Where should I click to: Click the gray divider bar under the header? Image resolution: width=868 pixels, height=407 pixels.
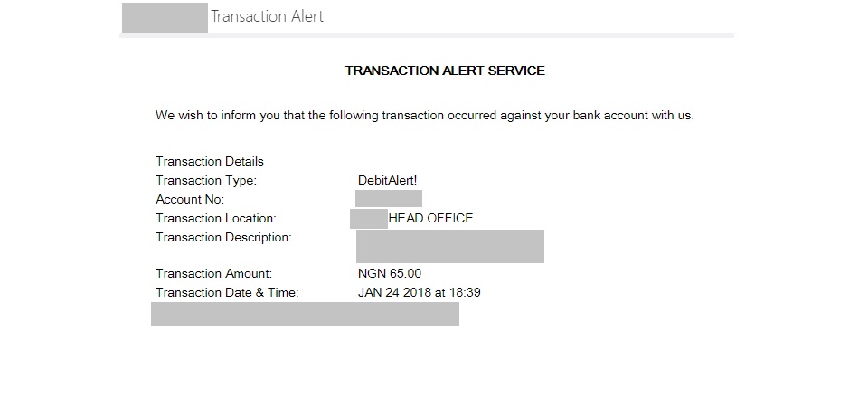pyautogui.click(x=427, y=35)
